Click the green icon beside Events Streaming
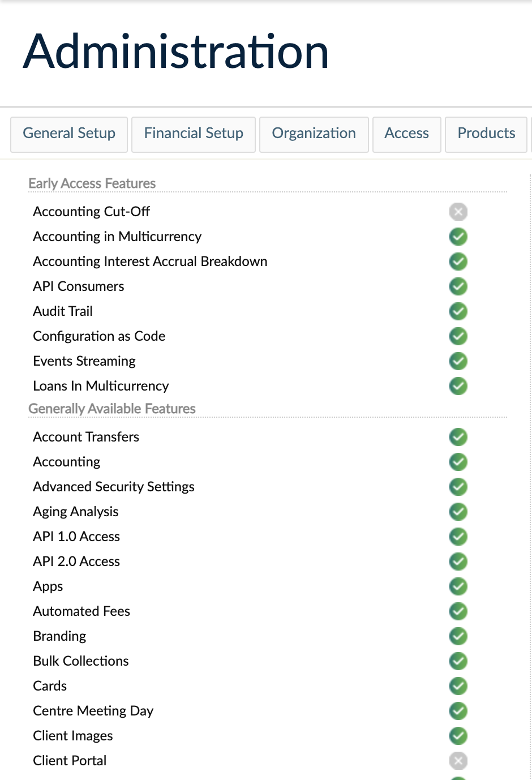The image size is (532, 780). coord(458,361)
